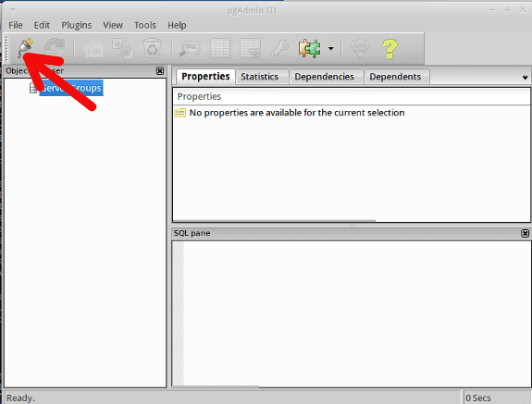Click inside the SQL pane text area

tap(356, 313)
